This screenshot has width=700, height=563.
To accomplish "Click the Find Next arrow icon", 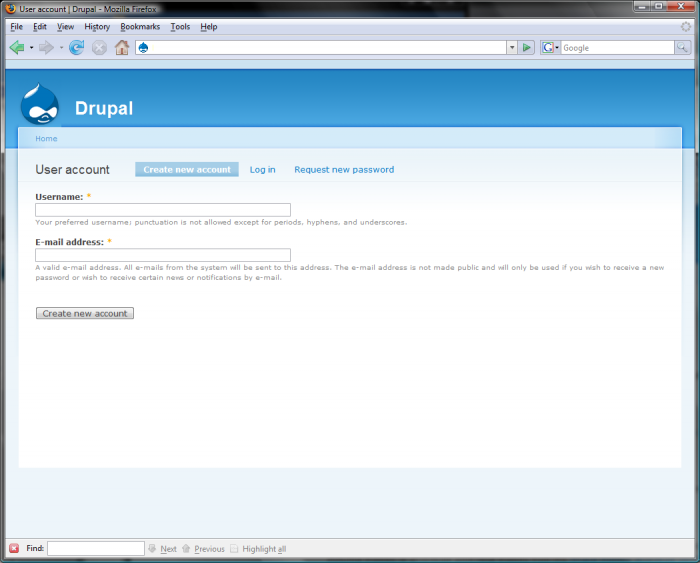I will tap(152, 548).
